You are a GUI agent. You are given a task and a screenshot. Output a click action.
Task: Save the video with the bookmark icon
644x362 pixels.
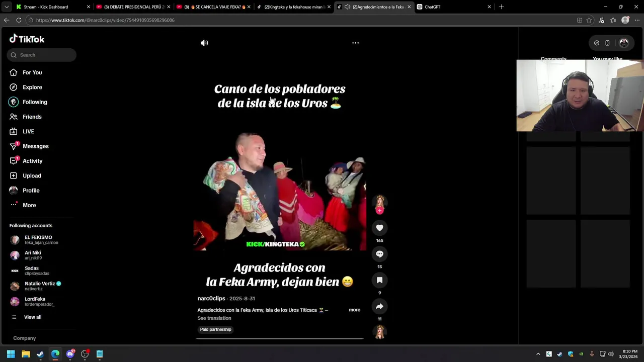pos(379,280)
